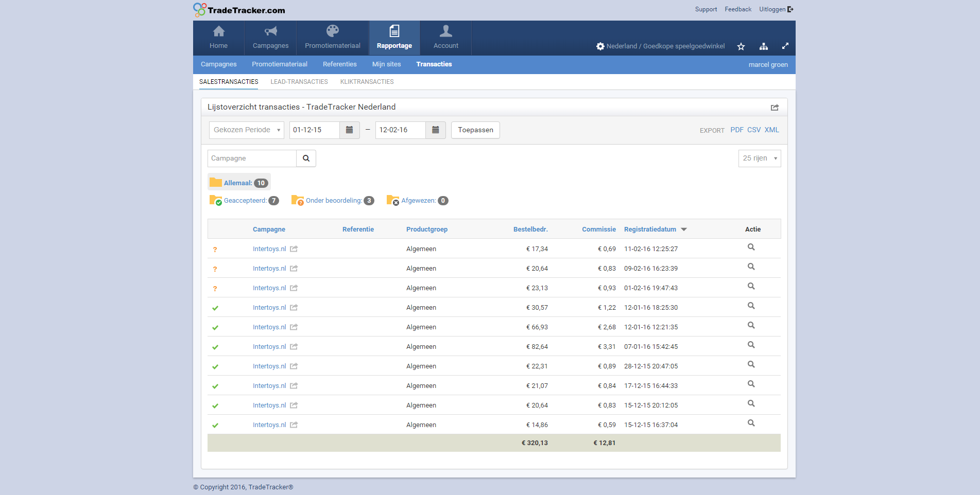This screenshot has height=495, width=980.
Task: View details of 15-12-15 20:12:05 transaction
Action: (x=751, y=403)
